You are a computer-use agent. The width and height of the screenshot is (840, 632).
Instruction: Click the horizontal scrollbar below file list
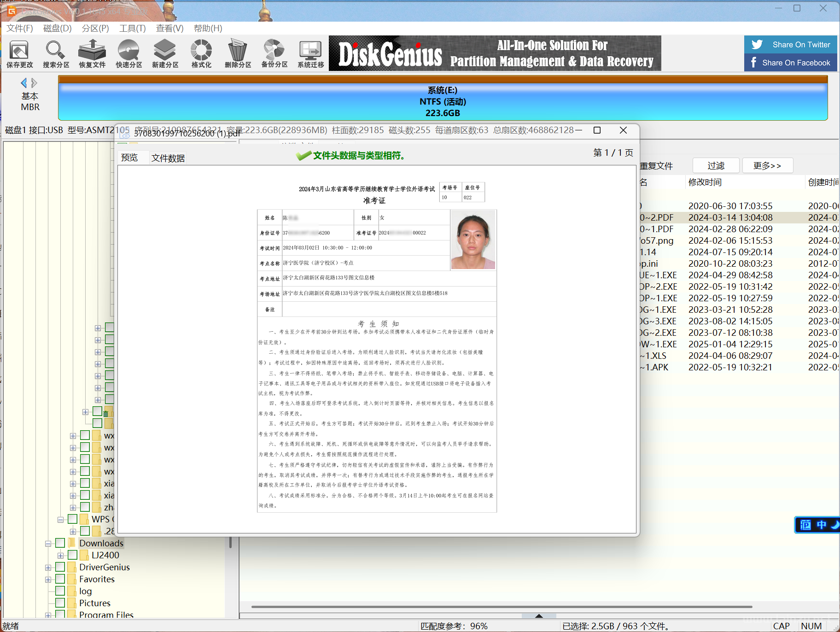pos(502,607)
